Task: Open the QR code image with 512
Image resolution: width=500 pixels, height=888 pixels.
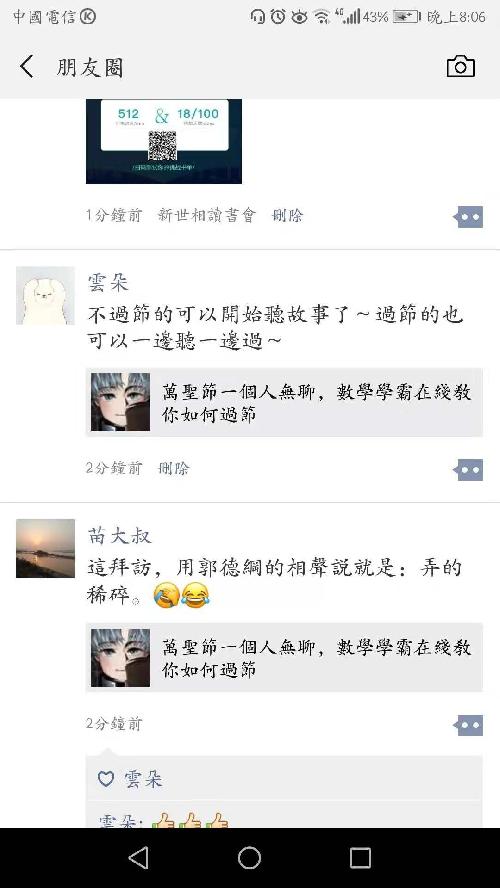Action: (x=164, y=141)
